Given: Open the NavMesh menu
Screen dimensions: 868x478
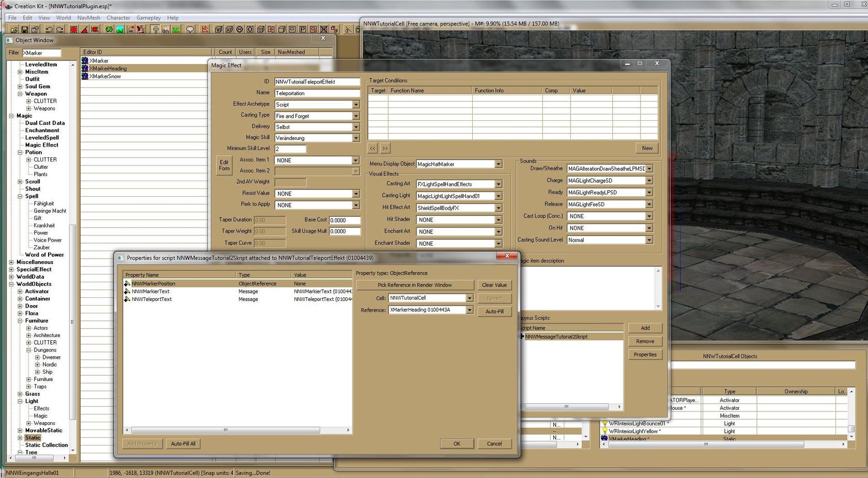Looking at the screenshot, I should (88, 18).
